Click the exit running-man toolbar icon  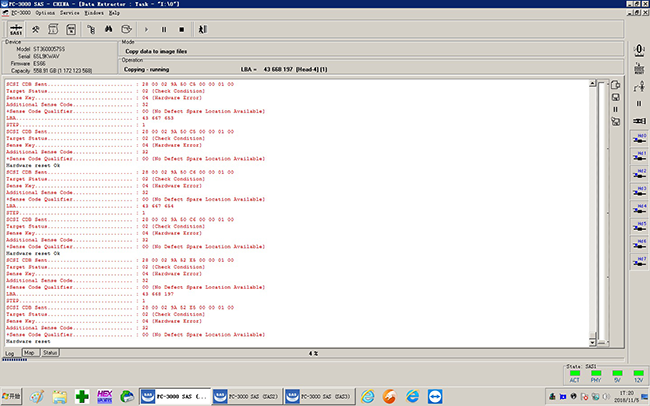(x=202, y=29)
